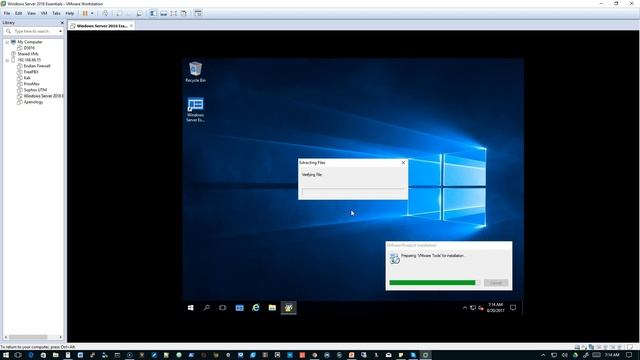Send Ctrl+Alt+Del using the toolbar icon
640x360 pixels.
pyautogui.click(x=105, y=13)
